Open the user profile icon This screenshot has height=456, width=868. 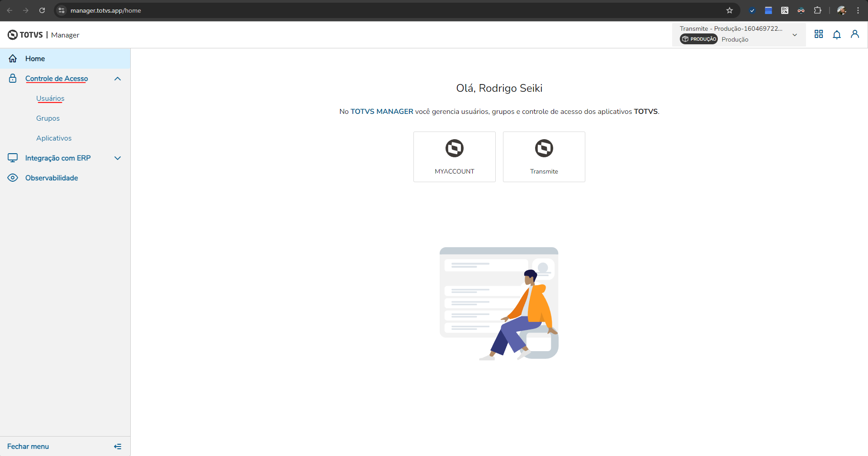(x=855, y=34)
